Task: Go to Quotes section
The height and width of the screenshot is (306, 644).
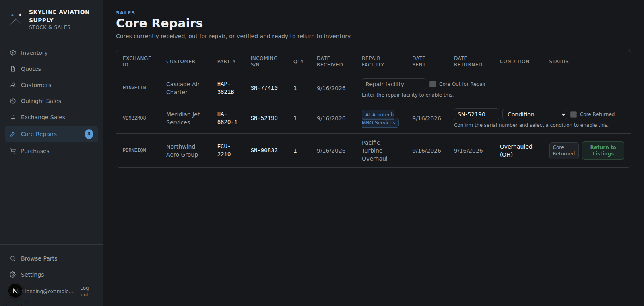Action: click(52, 69)
